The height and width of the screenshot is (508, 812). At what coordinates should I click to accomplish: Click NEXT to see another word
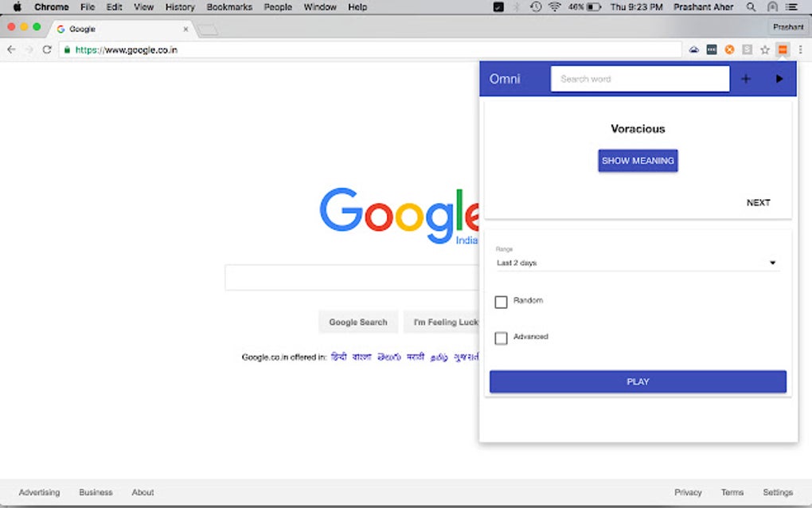tap(758, 202)
